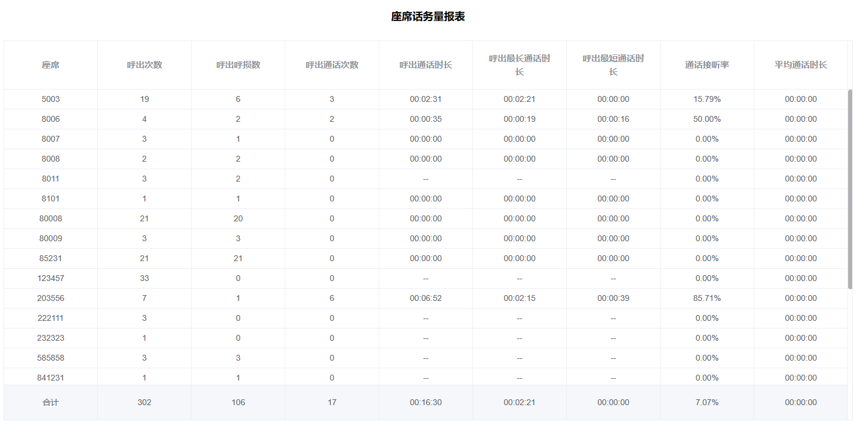Image resolution: width=868 pixels, height=435 pixels.
Task: Select seat 85231 in the 座席 column
Action: pos(50,259)
